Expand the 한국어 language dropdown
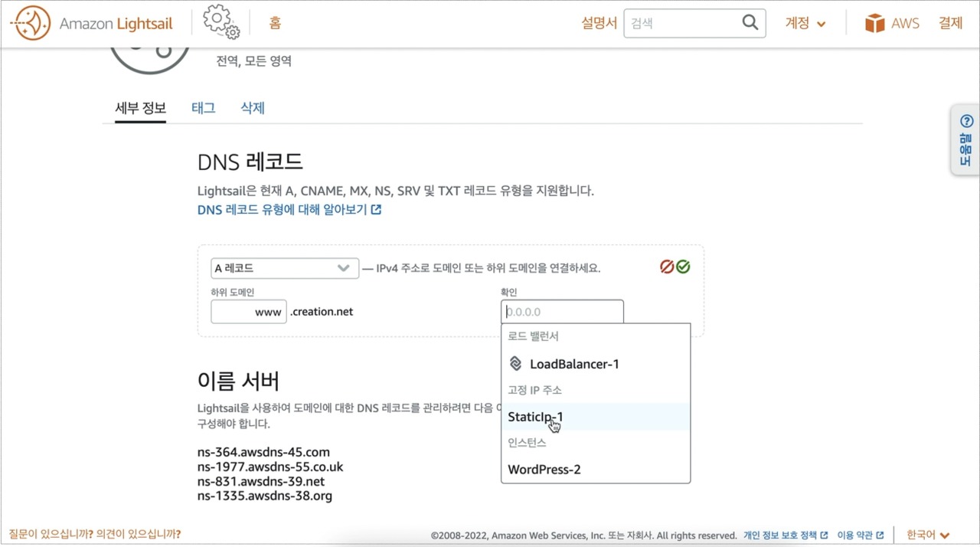Screen dimensions: 980x547 pyautogui.click(x=928, y=536)
